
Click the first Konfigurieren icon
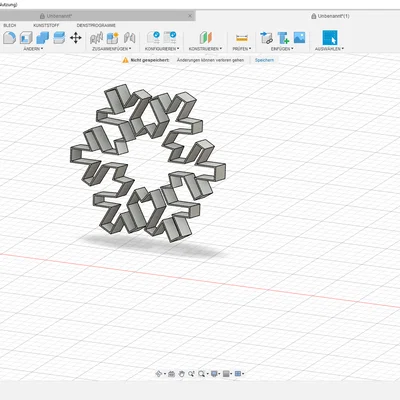click(154, 38)
